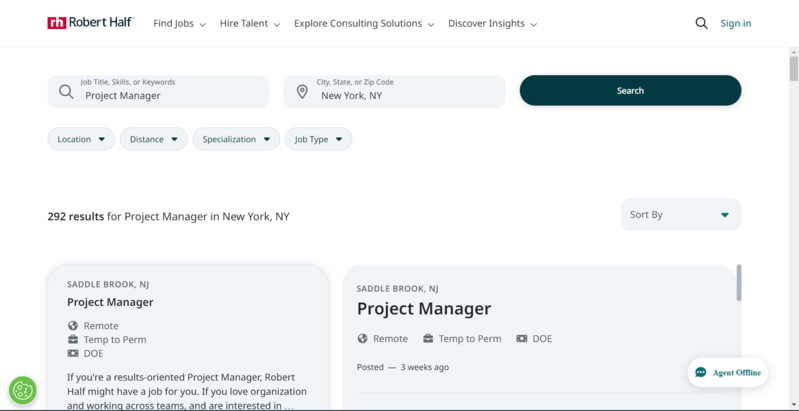Screen dimensions: 799x411
Task: Click the Remote globe icon in job detail pane
Action: point(362,339)
